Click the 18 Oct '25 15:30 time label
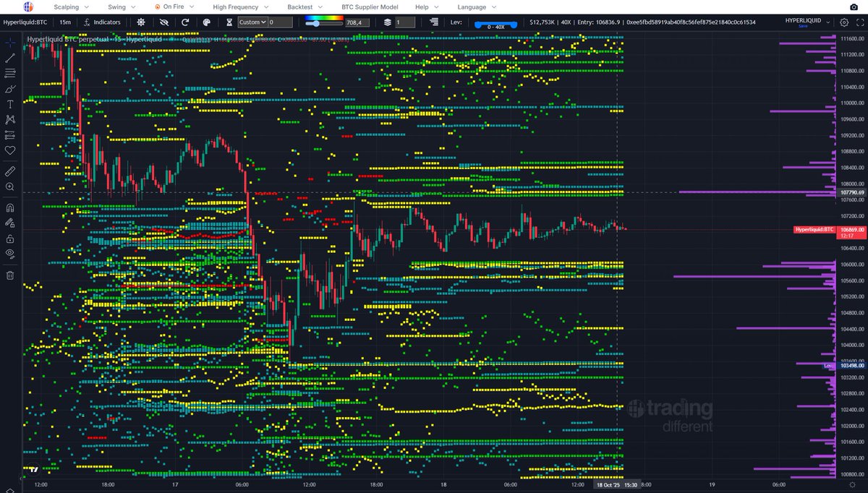 click(x=616, y=484)
